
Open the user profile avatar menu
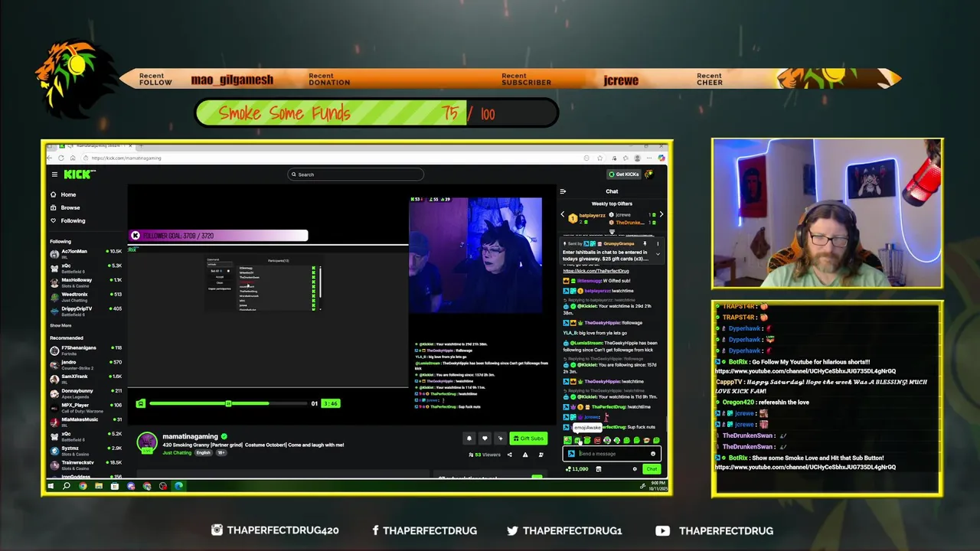click(x=649, y=174)
